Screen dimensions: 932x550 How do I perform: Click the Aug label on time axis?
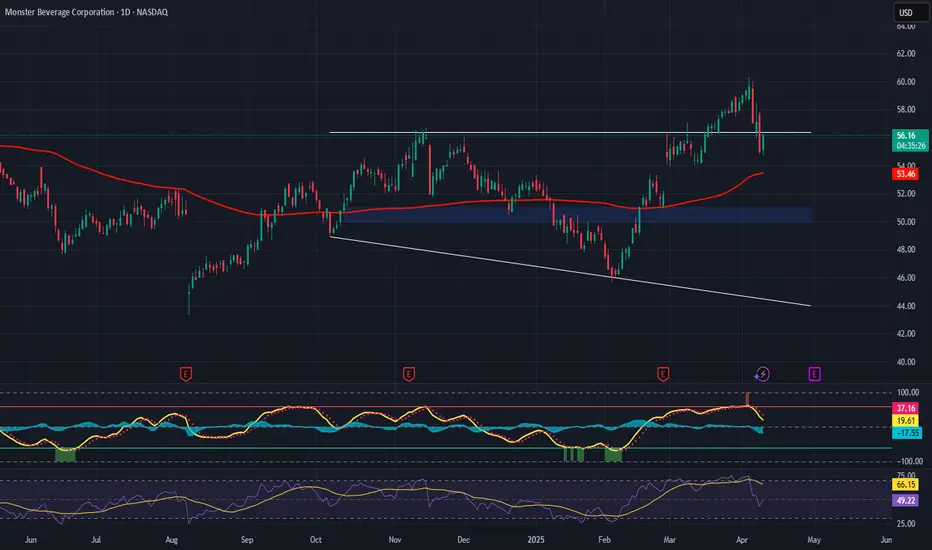171,540
